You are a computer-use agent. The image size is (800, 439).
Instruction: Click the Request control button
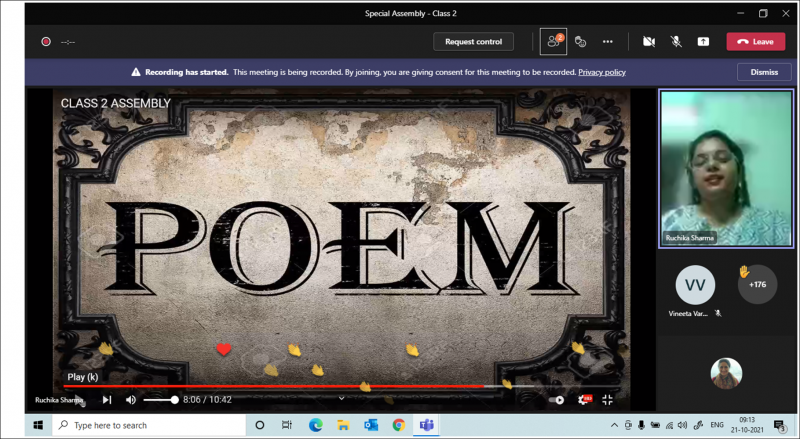point(473,42)
